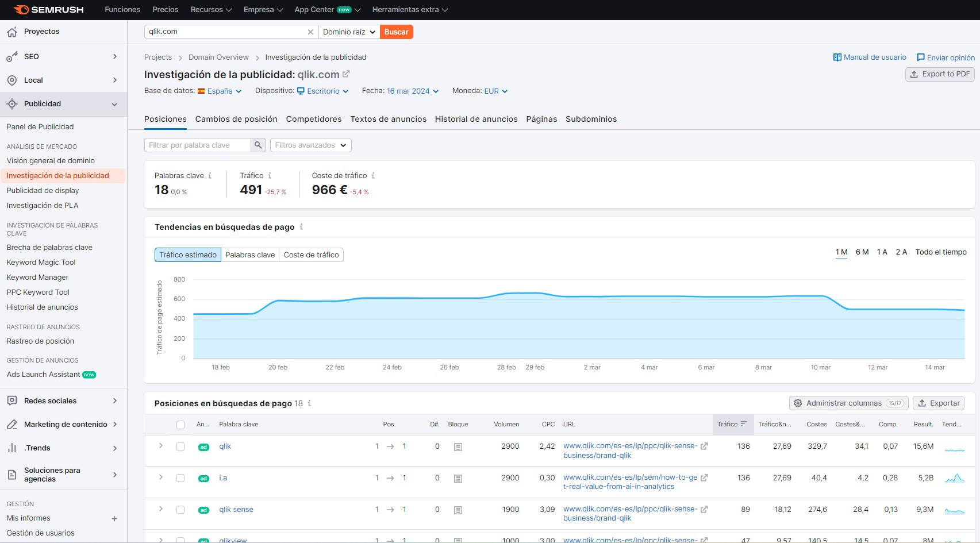The image size is (980, 543).
Task: Clear the qlik.com search field with X
Action: tap(310, 32)
